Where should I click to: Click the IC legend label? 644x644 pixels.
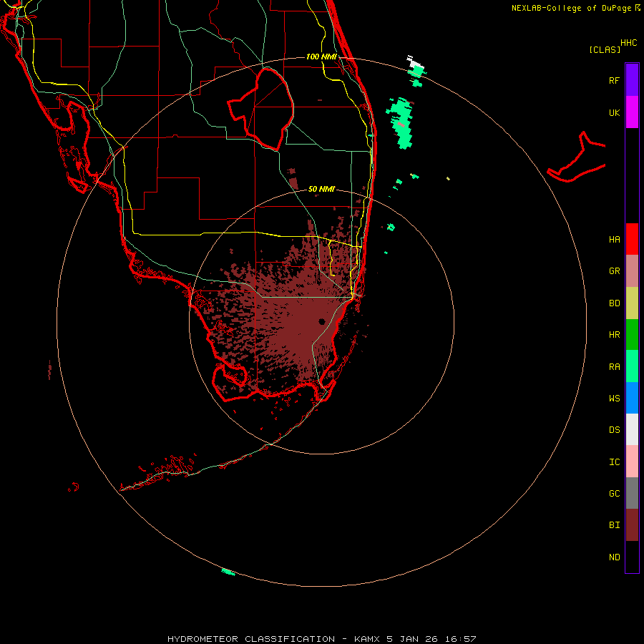tap(614, 462)
